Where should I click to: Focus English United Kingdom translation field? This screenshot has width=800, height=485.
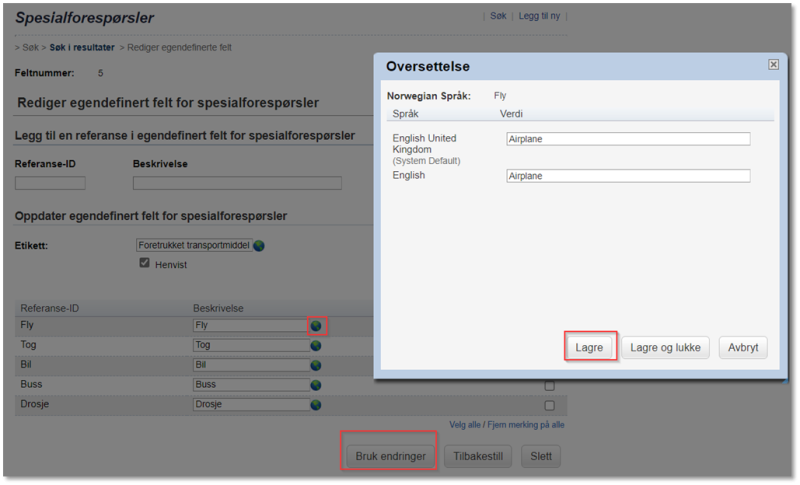[628, 139]
